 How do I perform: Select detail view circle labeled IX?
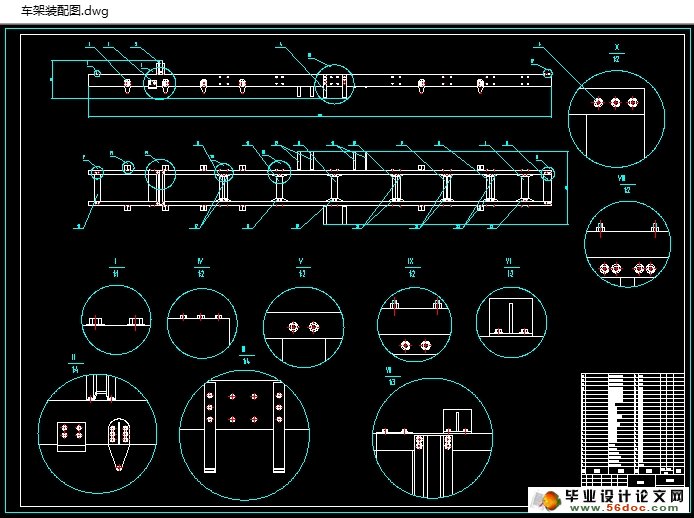click(x=414, y=325)
